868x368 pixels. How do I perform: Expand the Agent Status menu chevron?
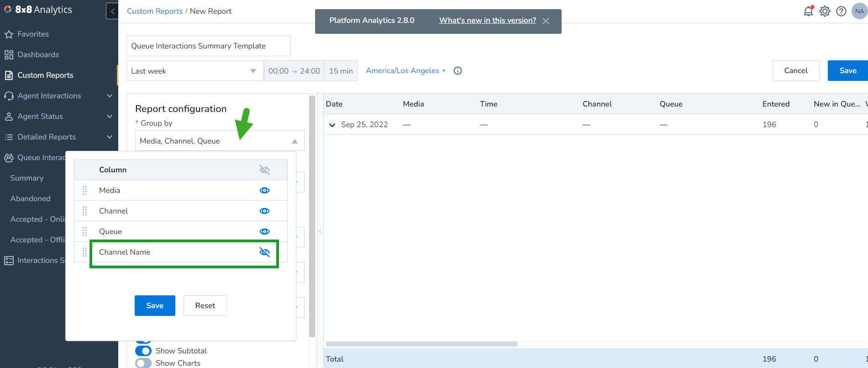[x=110, y=117]
